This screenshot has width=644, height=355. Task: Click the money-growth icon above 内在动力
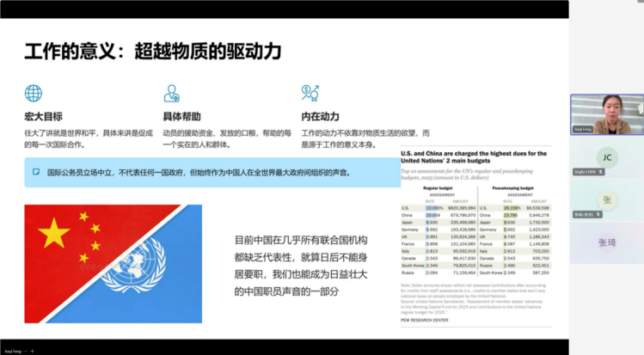coord(310,93)
